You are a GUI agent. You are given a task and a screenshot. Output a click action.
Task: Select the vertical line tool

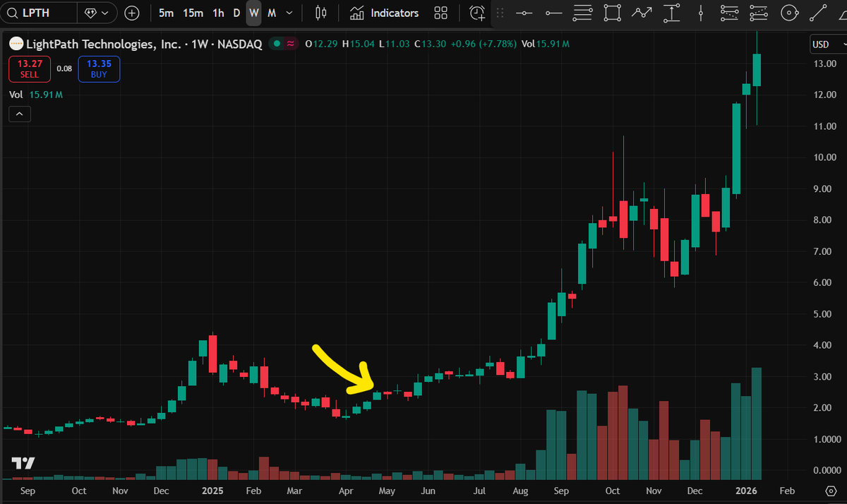(x=700, y=13)
